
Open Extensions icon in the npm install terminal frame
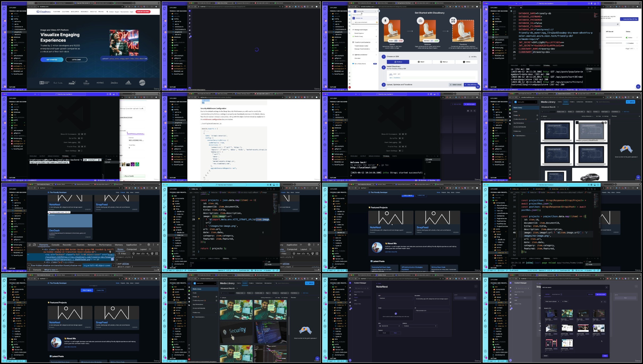(4, 122)
